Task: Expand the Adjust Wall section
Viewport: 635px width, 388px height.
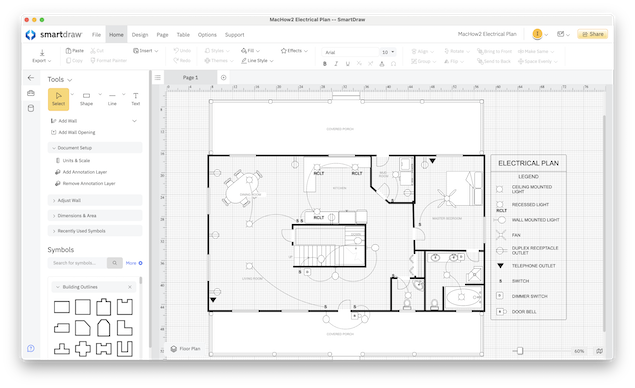Action: point(95,200)
